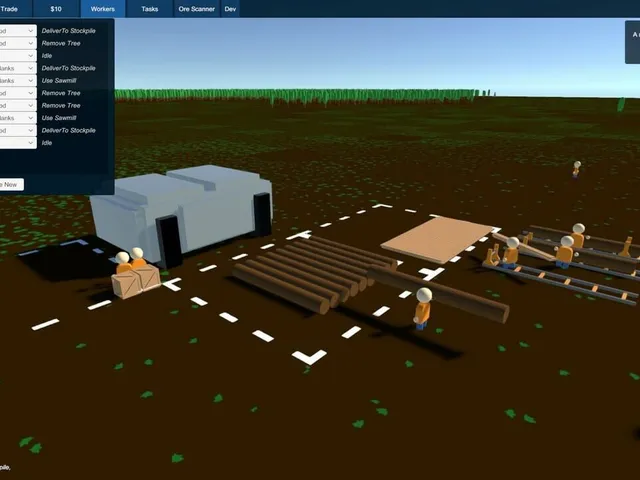Open the Ore Scanner tab

click(x=196, y=9)
